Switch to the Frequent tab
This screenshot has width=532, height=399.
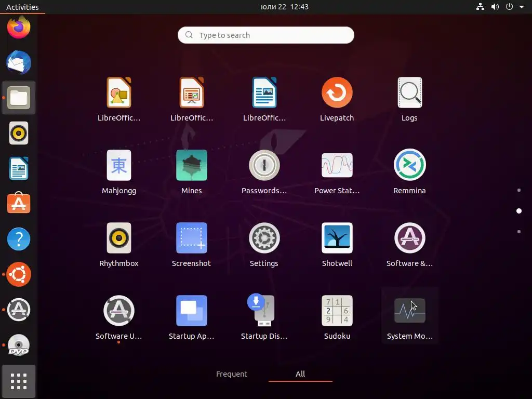(x=232, y=374)
